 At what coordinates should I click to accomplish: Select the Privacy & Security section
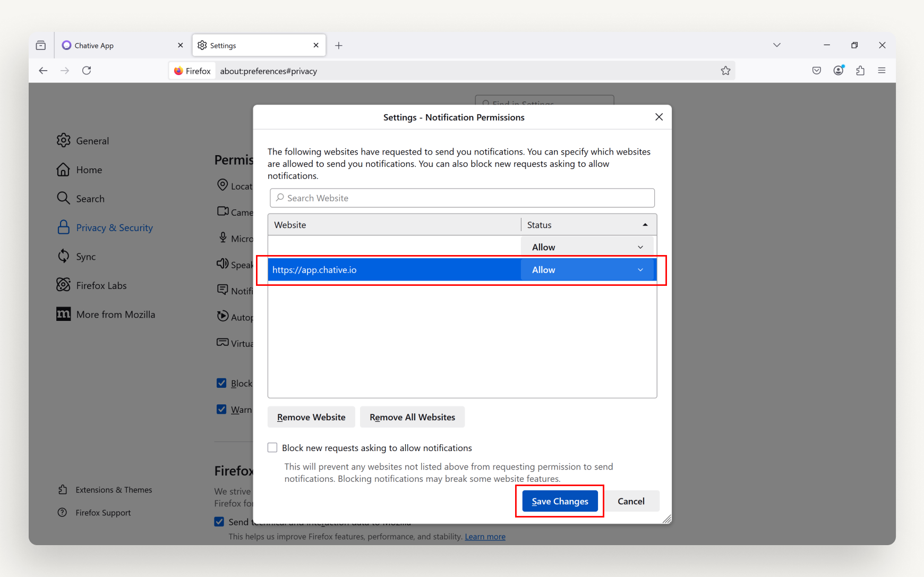[x=114, y=227]
